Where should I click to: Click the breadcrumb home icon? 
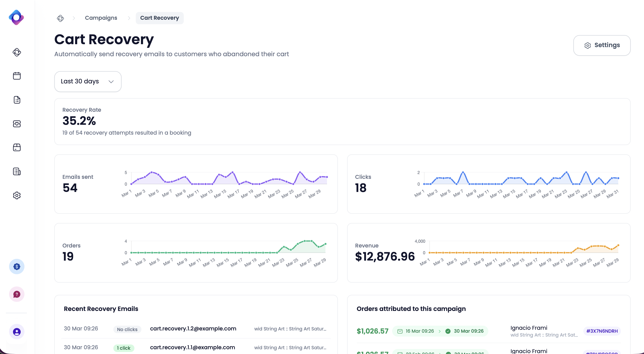pyautogui.click(x=60, y=18)
